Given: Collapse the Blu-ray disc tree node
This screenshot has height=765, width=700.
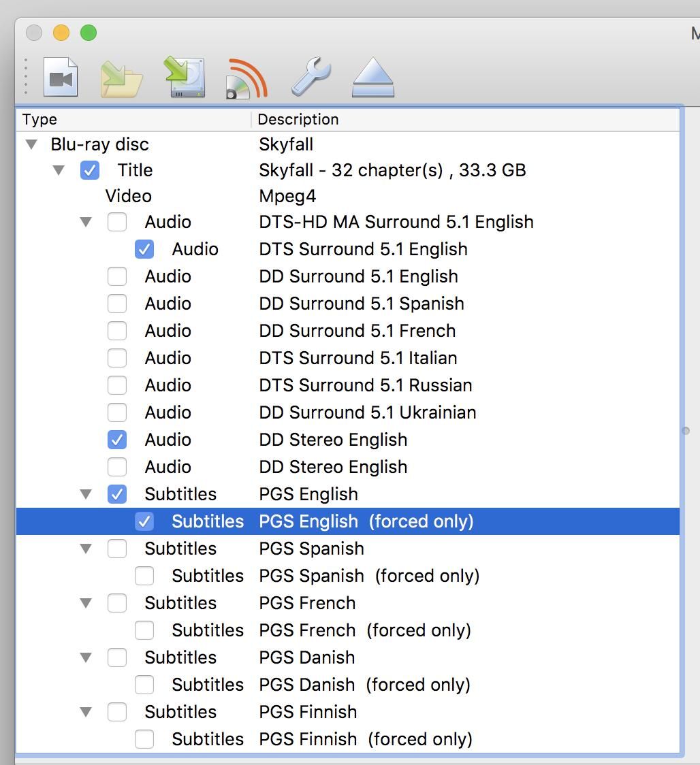Looking at the screenshot, I should (x=32, y=144).
